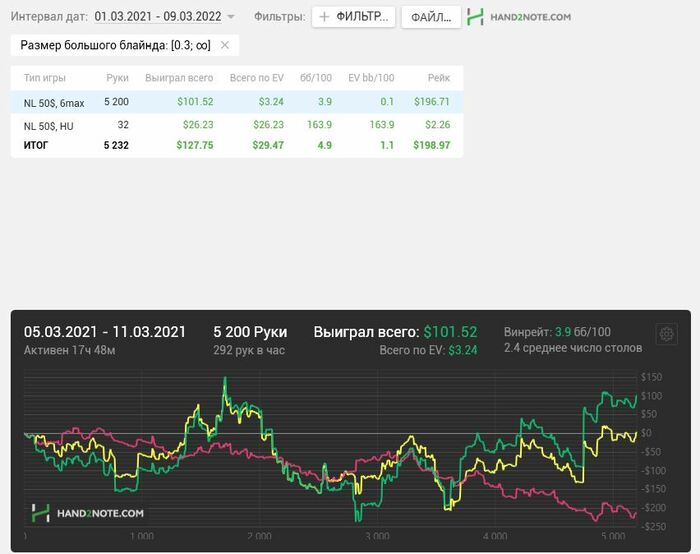Open the graph settings gear icon

tap(667, 334)
